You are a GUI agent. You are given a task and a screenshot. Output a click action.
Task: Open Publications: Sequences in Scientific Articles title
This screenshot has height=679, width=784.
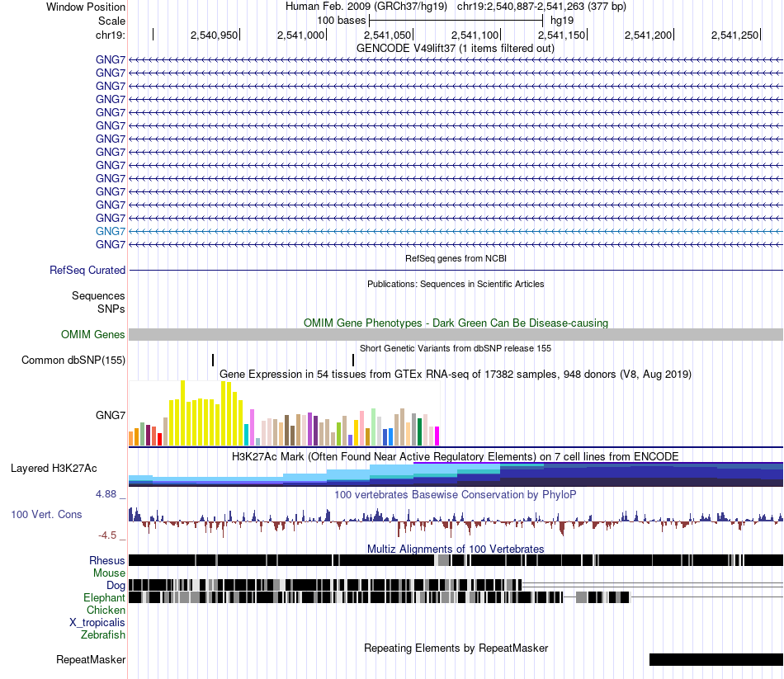pos(456,284)
